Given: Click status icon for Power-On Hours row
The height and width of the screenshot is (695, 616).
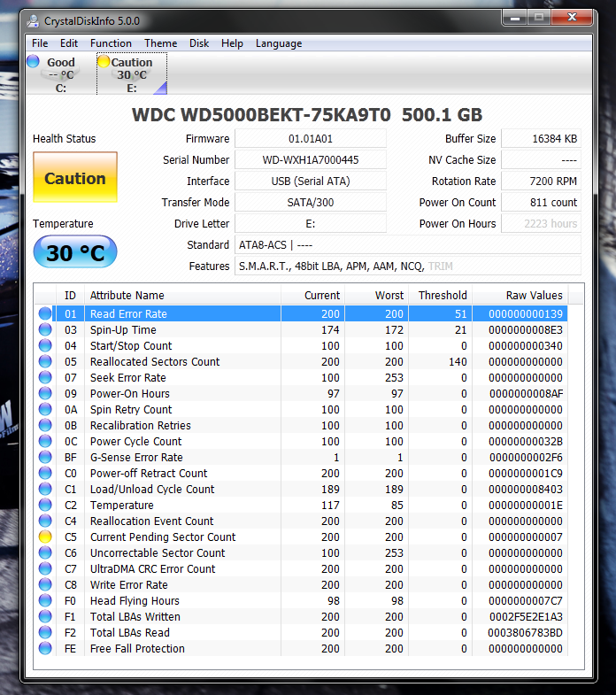Looking at the screenshot, I should (45, 393).
